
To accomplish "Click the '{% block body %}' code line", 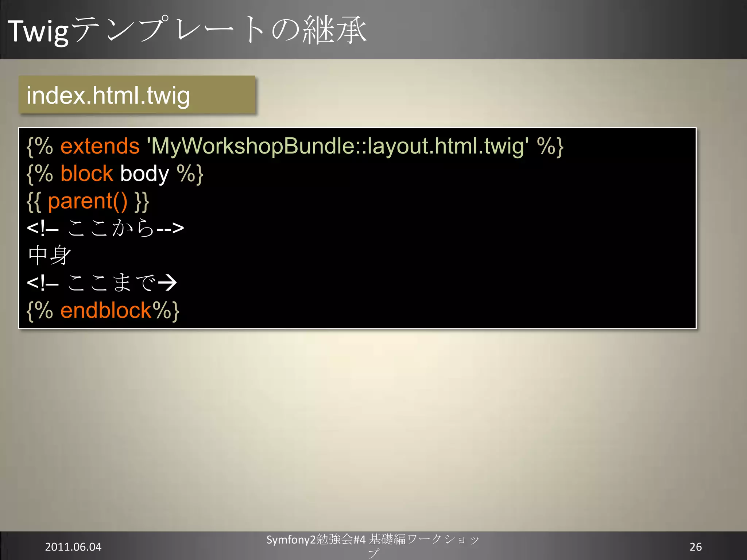I will [115, 174].
